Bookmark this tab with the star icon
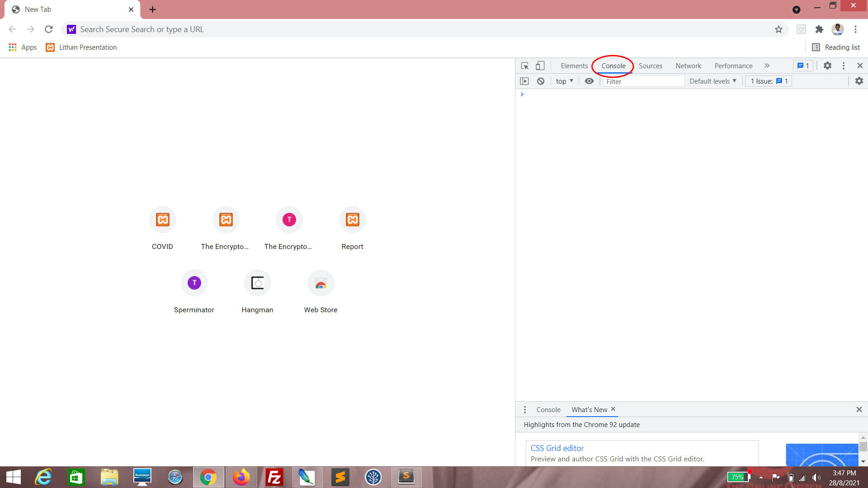Viewport: 868px width, 488px height. 778,29
